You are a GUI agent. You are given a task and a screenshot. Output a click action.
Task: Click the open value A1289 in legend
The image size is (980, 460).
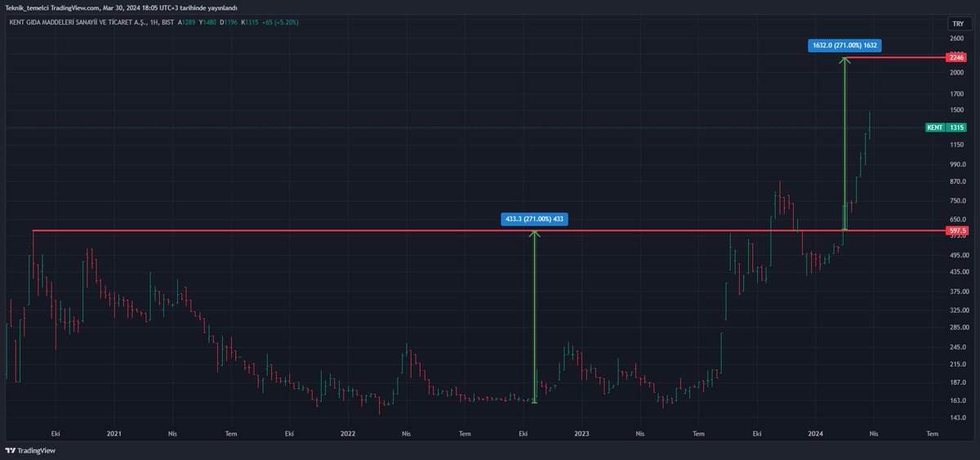pos(187,22)
